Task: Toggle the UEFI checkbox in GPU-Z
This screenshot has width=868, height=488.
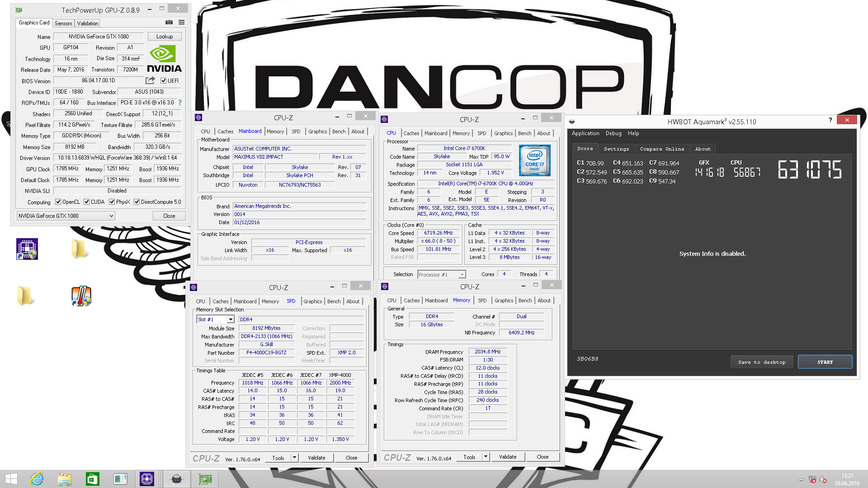Action: (x=164, y=81)
